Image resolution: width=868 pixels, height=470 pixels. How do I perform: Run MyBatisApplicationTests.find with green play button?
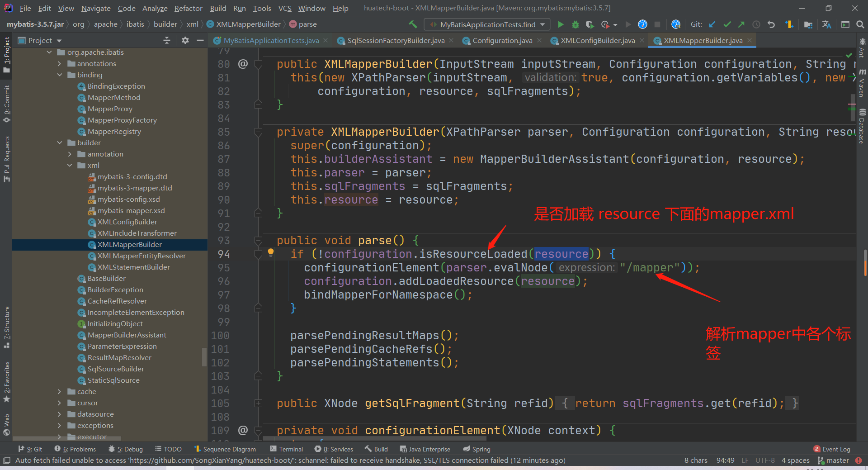(561, 24)
